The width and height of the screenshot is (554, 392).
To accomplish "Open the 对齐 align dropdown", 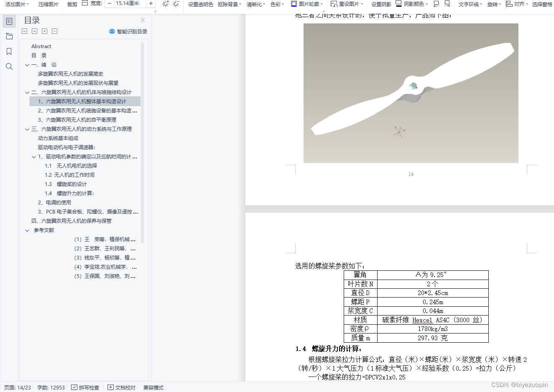I will coord(517,4).
